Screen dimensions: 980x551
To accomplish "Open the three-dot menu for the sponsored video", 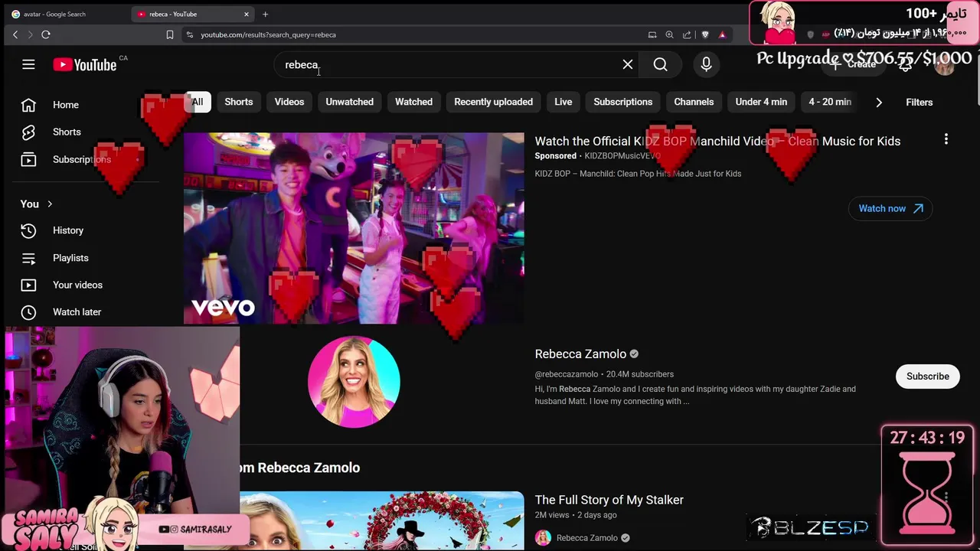I will (946, 139).
